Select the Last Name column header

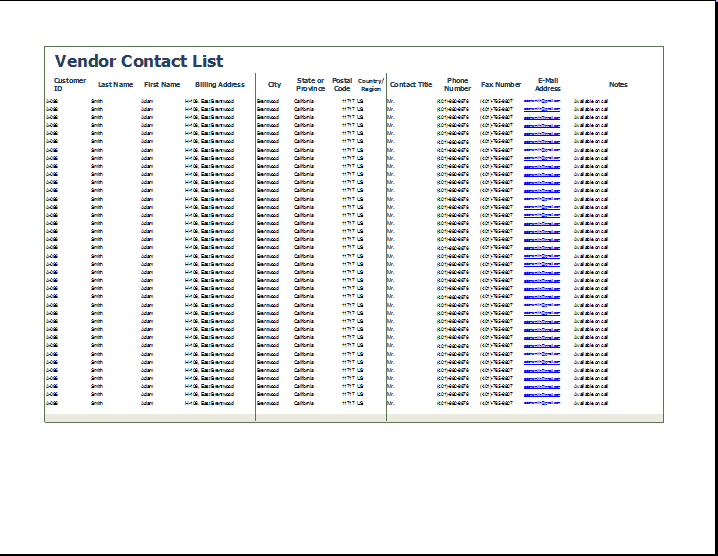pyautogui.click(x=115, y=84)
